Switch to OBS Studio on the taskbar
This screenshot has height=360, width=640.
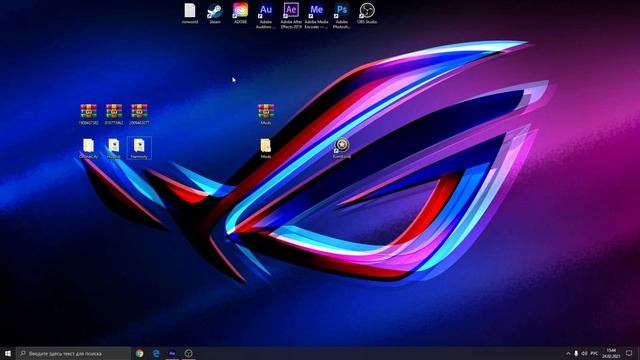click(189, 353)
